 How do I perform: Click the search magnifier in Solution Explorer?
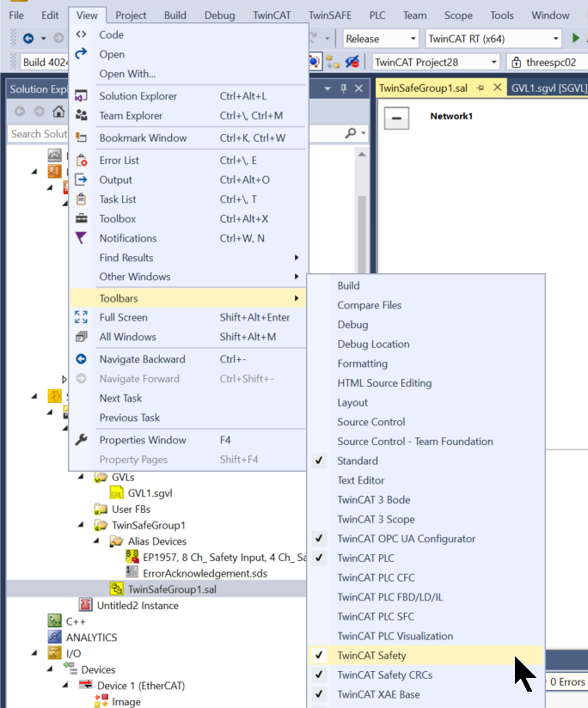click(351, 134)
